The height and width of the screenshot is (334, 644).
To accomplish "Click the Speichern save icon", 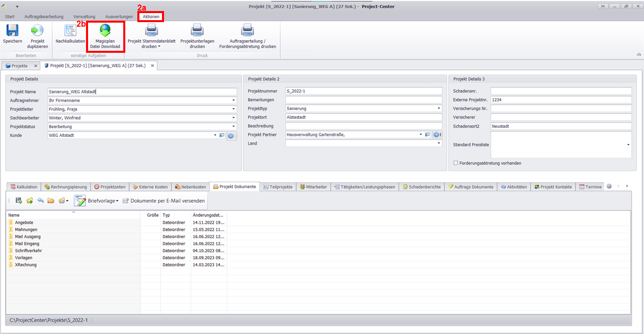I will [x=12, y=31].
